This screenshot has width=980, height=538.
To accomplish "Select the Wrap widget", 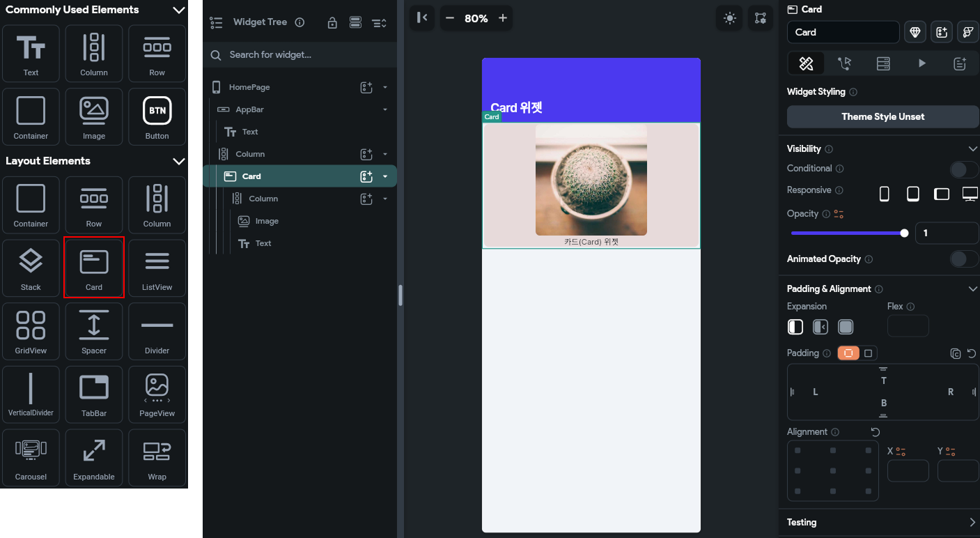I will click(x=157, y=458).
